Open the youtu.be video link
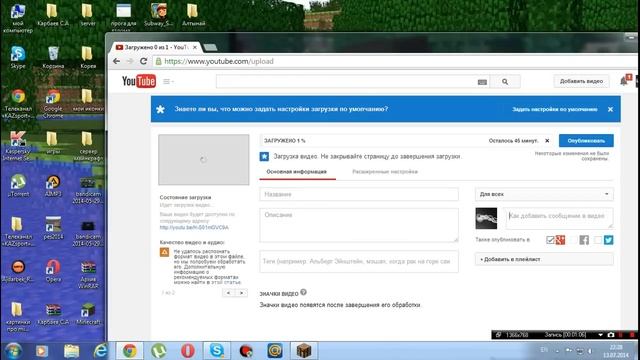 click(194, 227)
